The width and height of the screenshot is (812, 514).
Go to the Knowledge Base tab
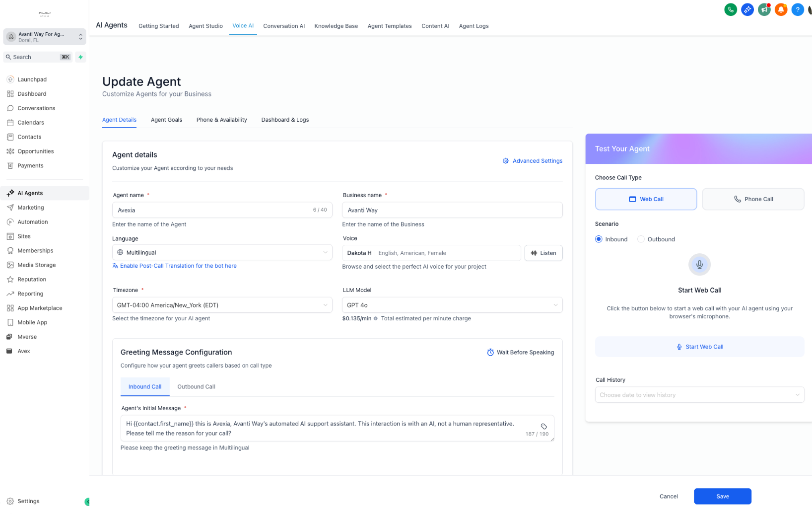click(336, 26)
